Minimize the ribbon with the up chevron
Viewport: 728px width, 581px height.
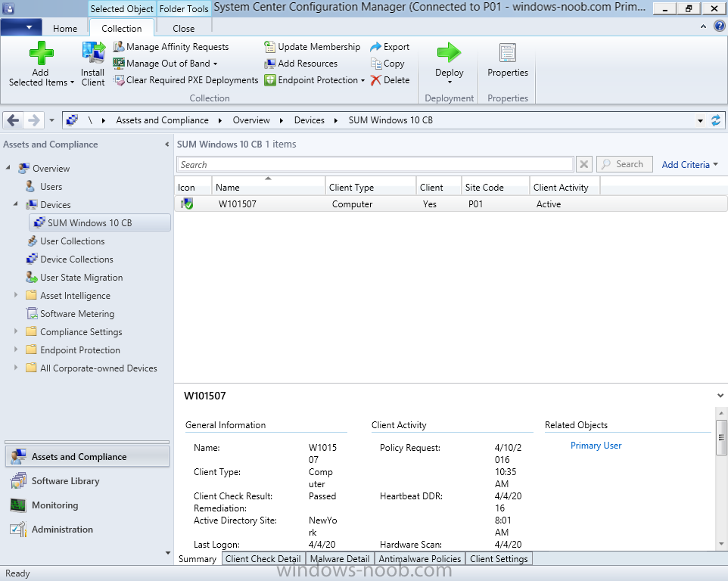[x=703, y=27]
